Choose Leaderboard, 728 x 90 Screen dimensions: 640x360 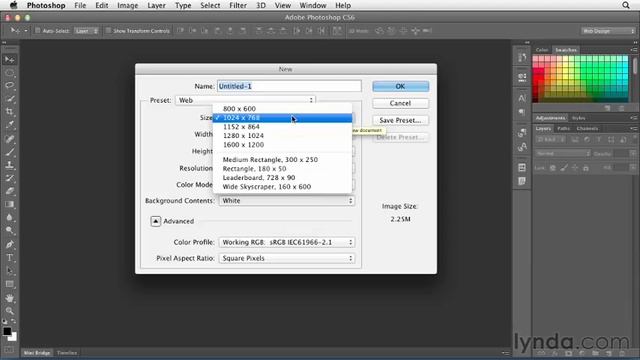click(x=282, y=178)
